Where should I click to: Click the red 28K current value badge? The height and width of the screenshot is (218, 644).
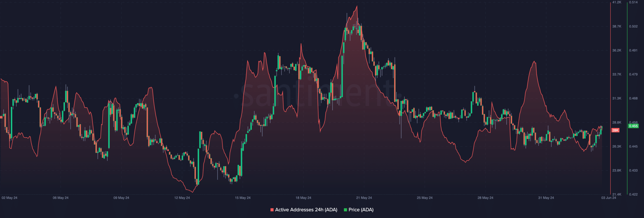(615, 130)
